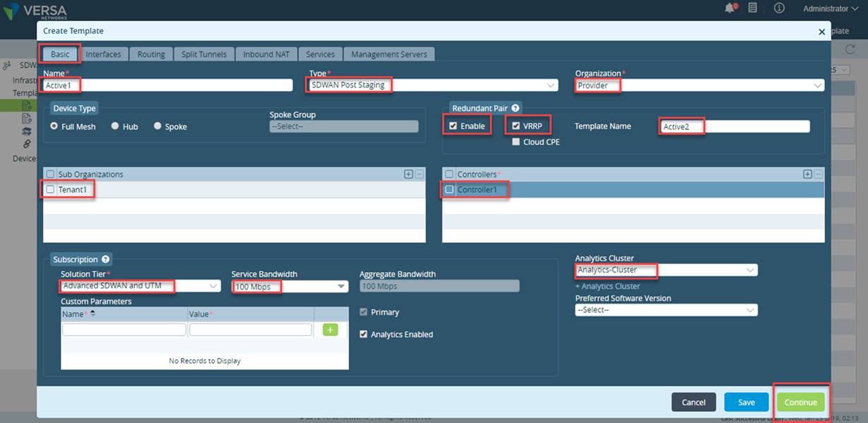Screen dimensions: 868x423
Task: Toggle Analytics Enabled checkbox
Action: pyautogui.click(x=364, y=334)
